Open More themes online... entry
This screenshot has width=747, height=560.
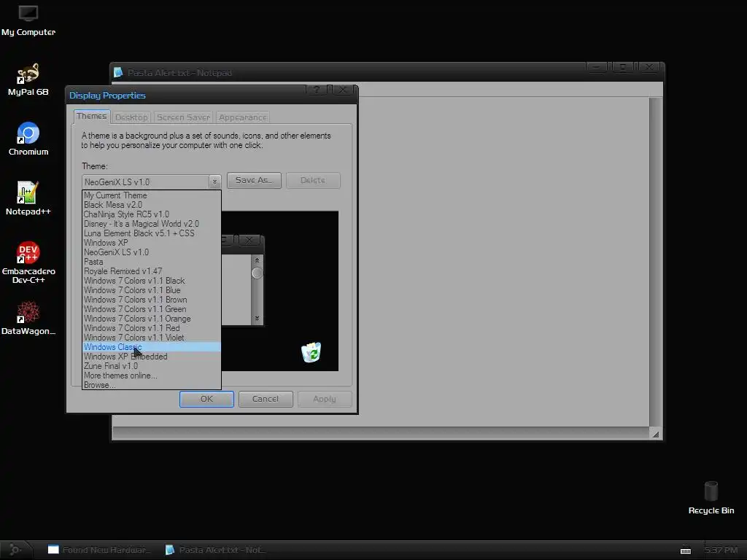tap(152, 376)
